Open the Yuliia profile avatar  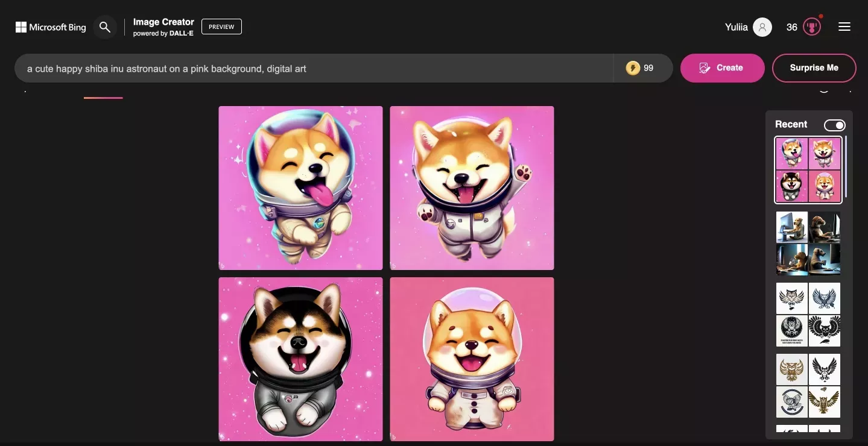762,27
